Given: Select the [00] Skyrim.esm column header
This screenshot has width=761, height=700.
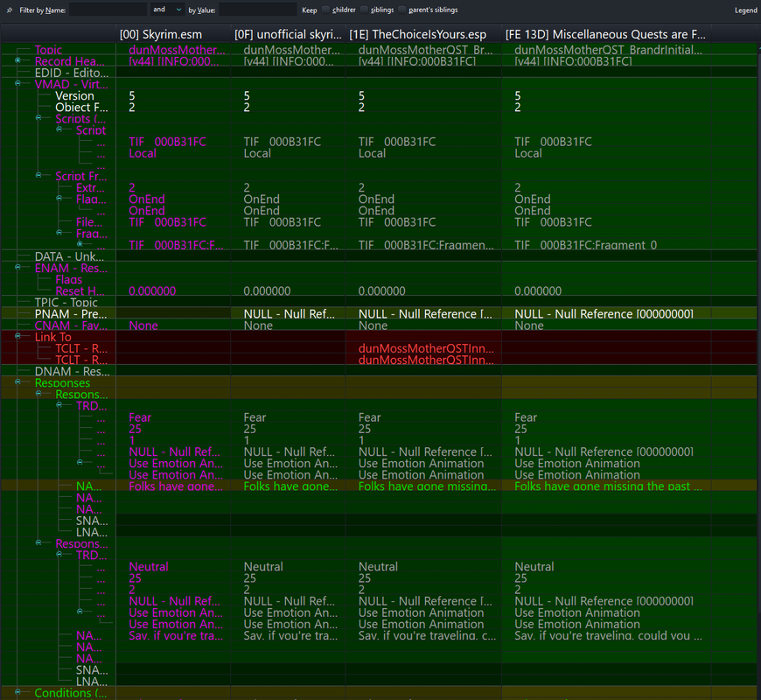Looking at the screenshot, I should tap(173, 34).
